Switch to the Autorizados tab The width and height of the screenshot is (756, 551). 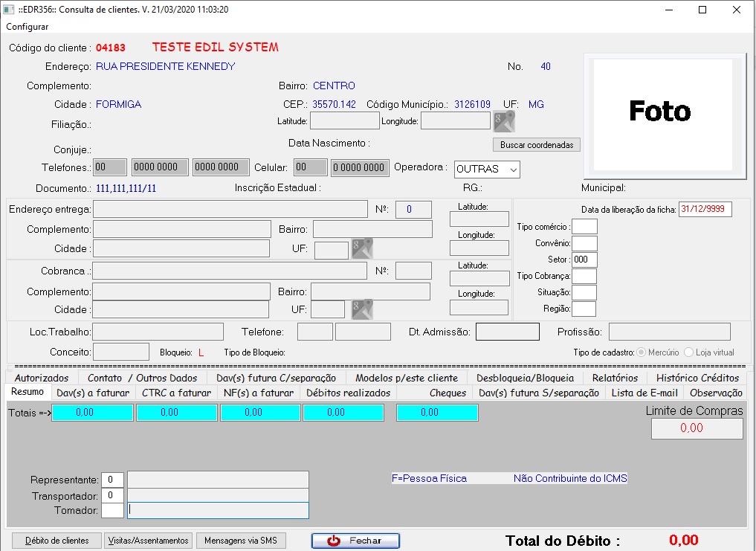(x=42, y=378)
